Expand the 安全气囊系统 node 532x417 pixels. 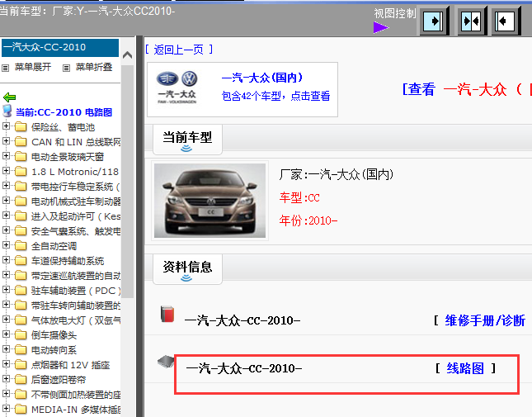coord(6,230)
